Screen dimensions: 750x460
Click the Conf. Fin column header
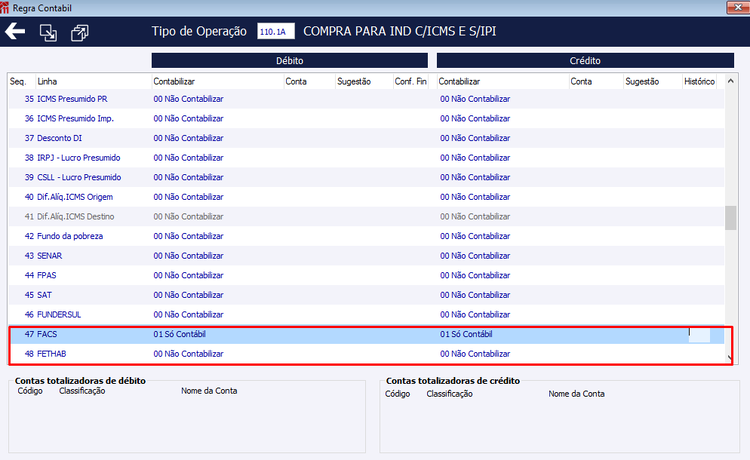[410, 81]
